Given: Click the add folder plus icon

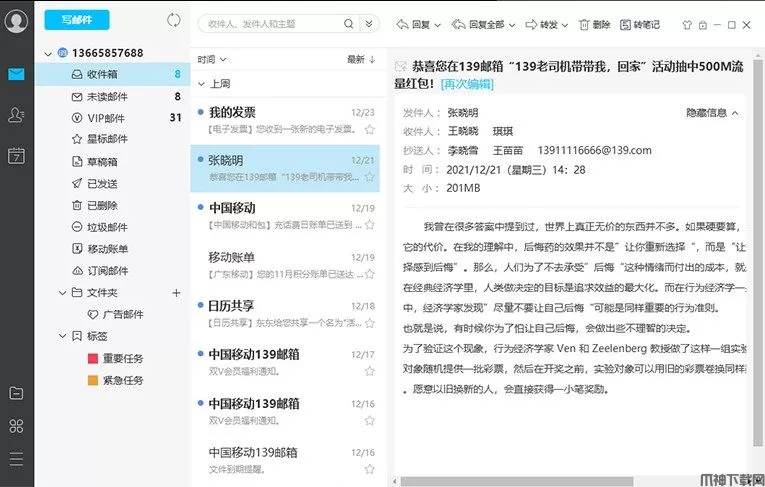Looking at the screenshot, I should (x=176, y=293).
